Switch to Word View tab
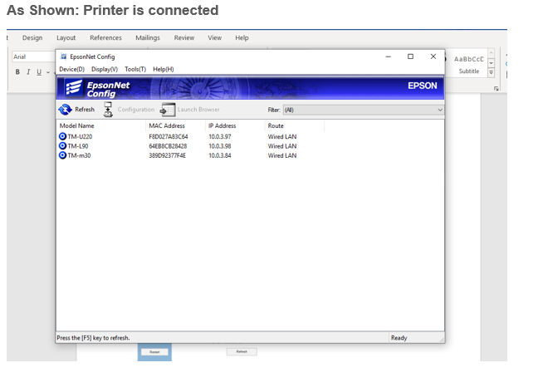 point(214,37)
